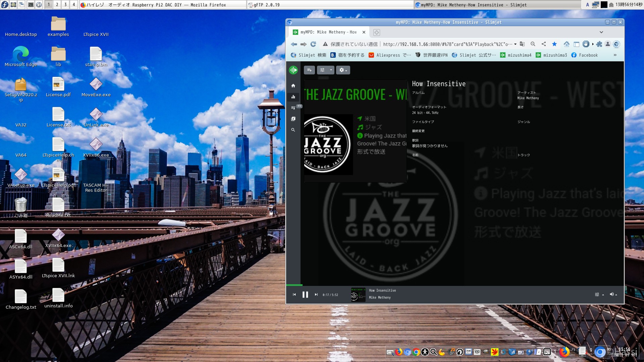Bookmark page with the star icon
Image resolution: width=644 pixels, height=362 pixels.
(x=554, y=44)
